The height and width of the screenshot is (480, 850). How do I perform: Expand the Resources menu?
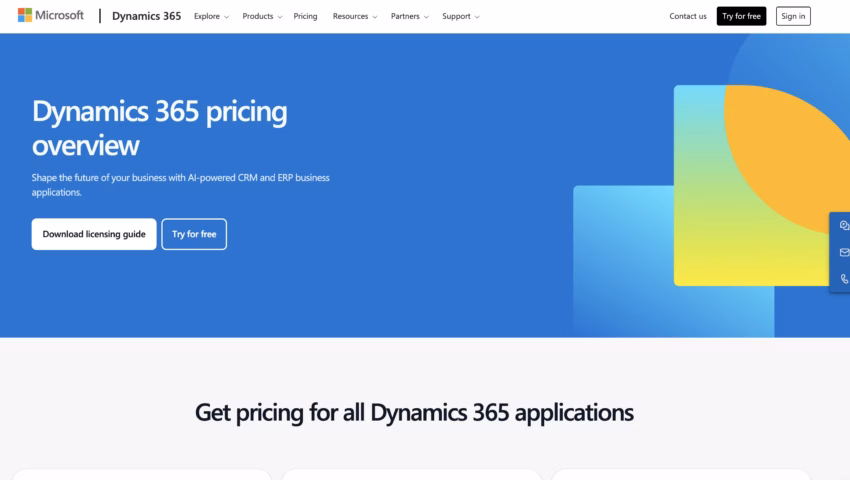coord(355,16)
